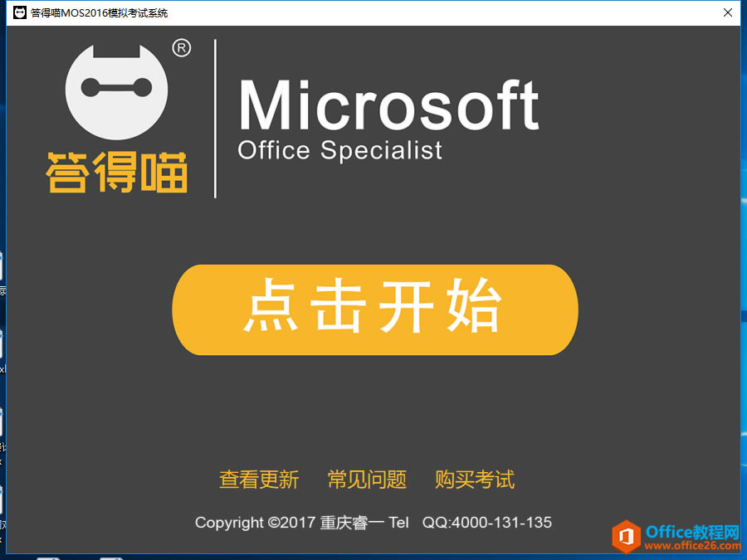Click the Microsoft Office Specialist heading
Screen dimensions: 747x560
click(388, 120)
